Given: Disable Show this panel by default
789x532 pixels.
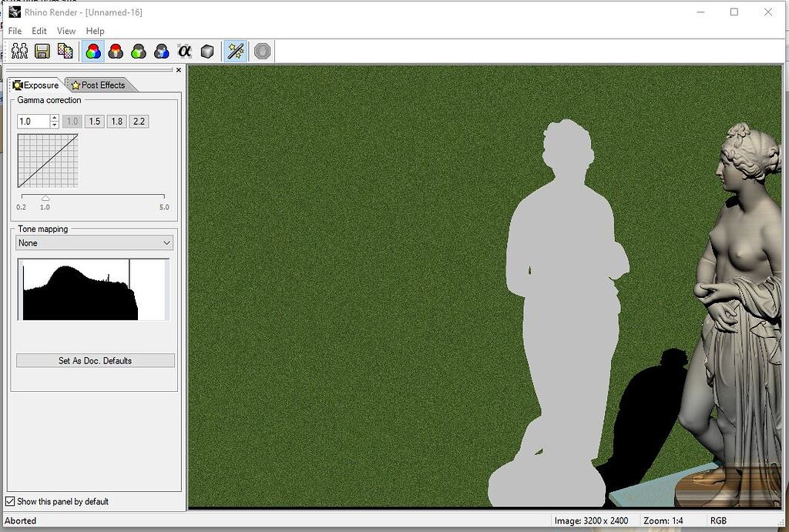Looking at the screenshot, I should click(10, 501).
